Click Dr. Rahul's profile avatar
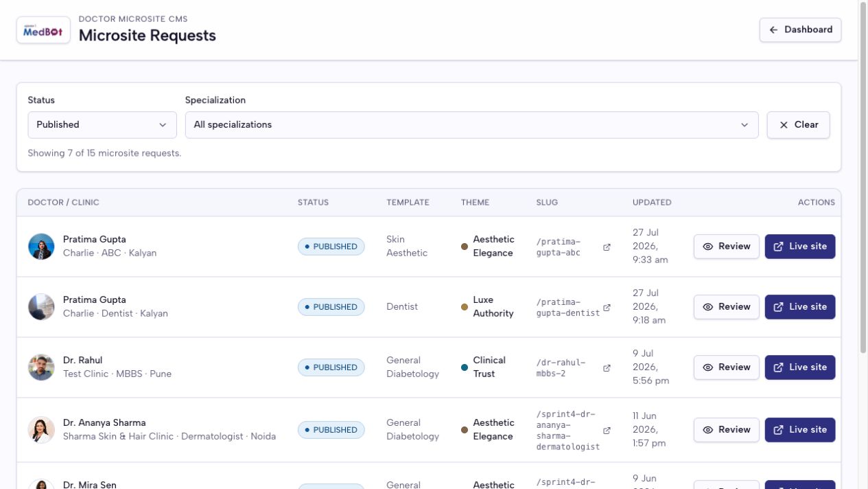 point(41,367)
